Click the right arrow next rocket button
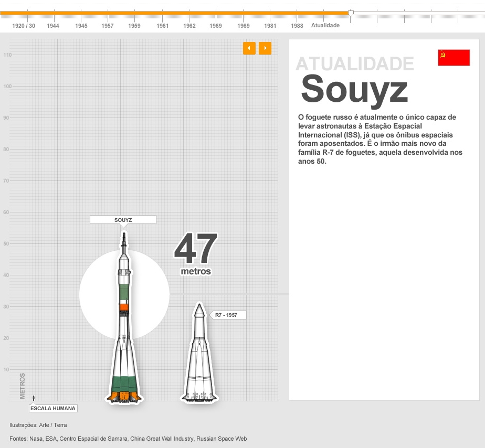The image size is (485, 448). (x=265, y=48)
